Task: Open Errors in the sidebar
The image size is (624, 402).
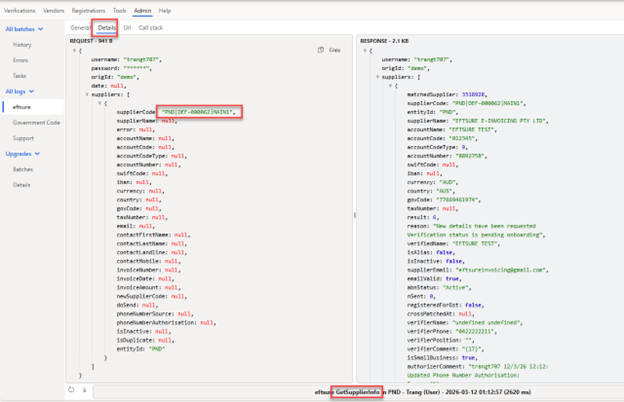Action: tap(21, 60)
